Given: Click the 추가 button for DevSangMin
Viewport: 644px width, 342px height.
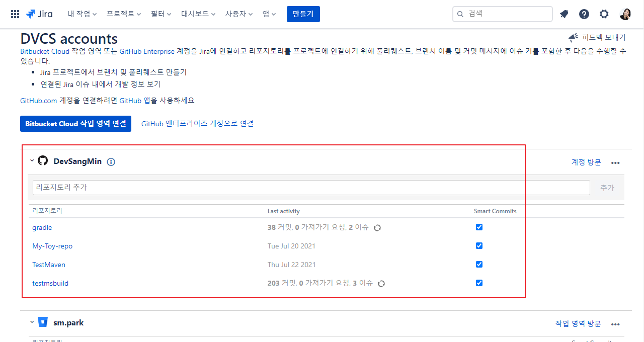Looking at the screenshot, I should pyautogui.click(x=607, y=188).
